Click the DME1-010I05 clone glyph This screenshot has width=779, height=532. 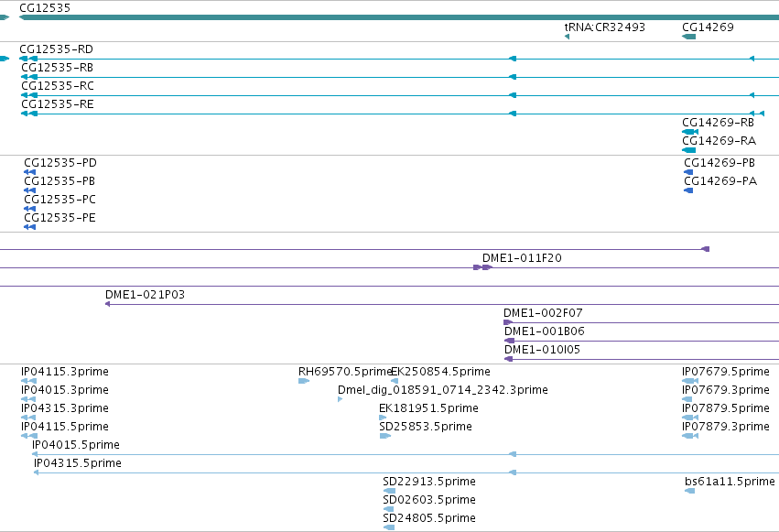(508, 359)
